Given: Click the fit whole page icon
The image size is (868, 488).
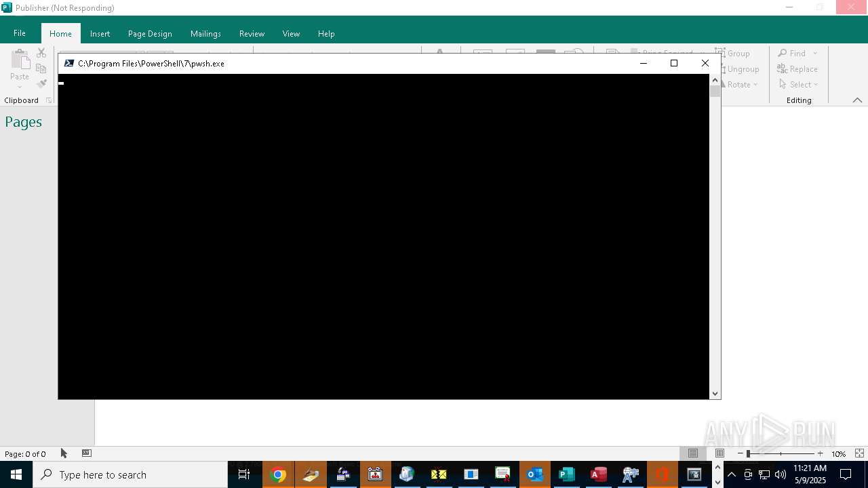Looking at the screenshot, I should (x=859, y=453).
